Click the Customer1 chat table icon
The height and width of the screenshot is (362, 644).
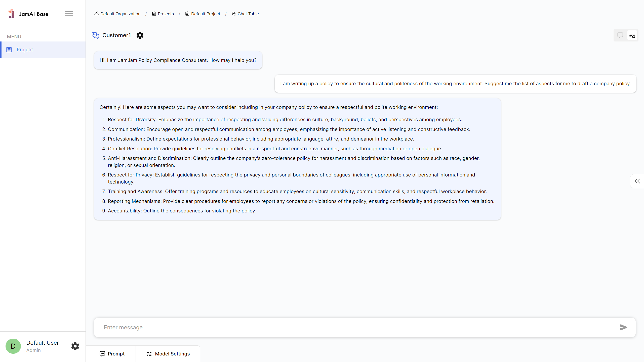tap(95, 35)
